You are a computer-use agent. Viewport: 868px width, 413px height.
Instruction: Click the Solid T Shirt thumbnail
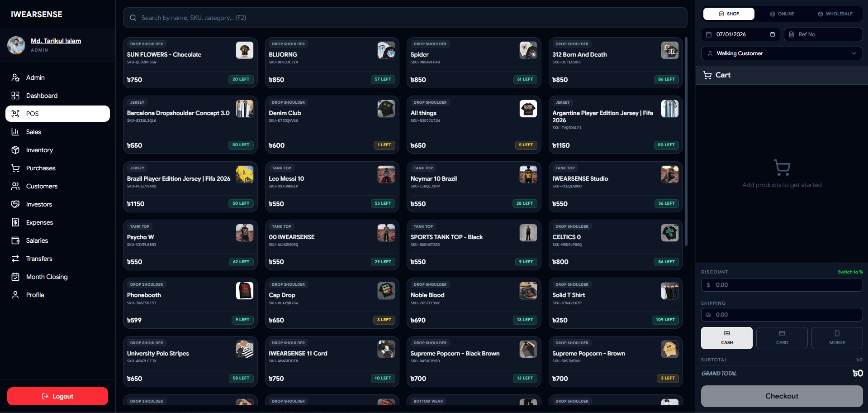coord(670,291)
